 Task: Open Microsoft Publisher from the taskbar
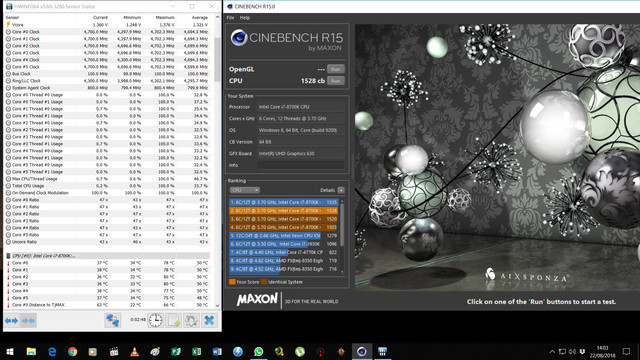coord(176,351)
